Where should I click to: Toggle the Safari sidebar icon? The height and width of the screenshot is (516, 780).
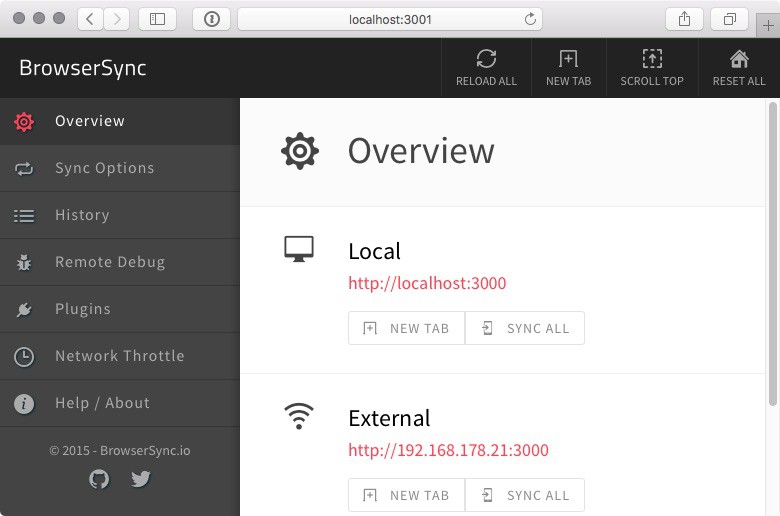pos(157,19)
